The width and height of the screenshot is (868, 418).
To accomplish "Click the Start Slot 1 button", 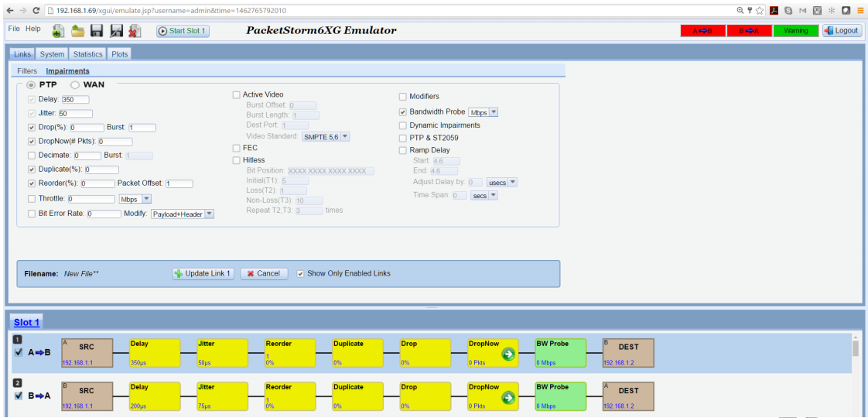I will [183, 31].
